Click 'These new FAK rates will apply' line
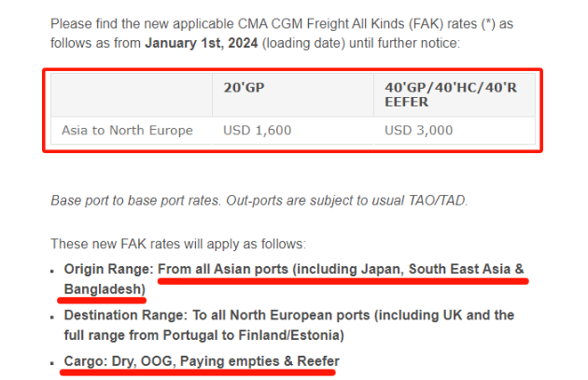 coord(178,244)
